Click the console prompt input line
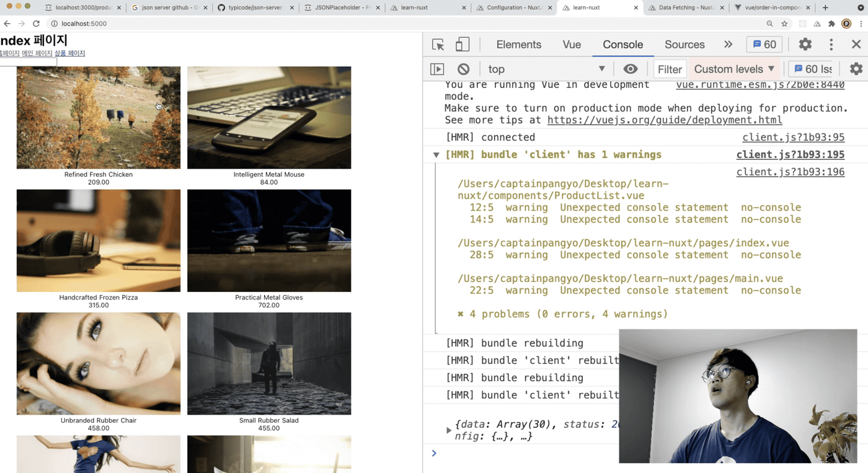 pyautogui.click(x=645, y=453)
